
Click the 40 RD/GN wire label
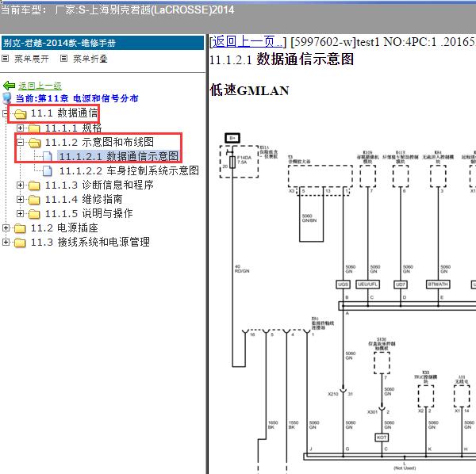[242, 269]
